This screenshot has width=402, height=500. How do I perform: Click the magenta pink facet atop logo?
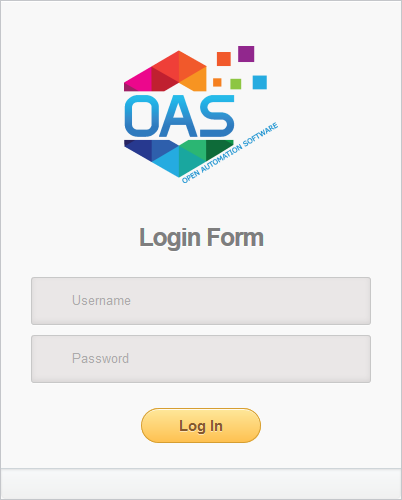coord(140,81)
